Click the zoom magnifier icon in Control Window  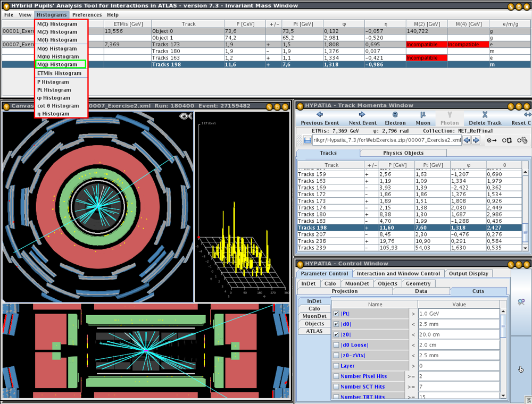click(x=521, y=302)
